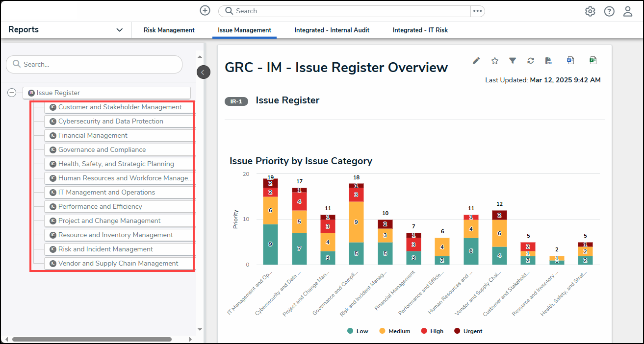Open the Reports dropdown menu
644x344 pixels.
119,30
